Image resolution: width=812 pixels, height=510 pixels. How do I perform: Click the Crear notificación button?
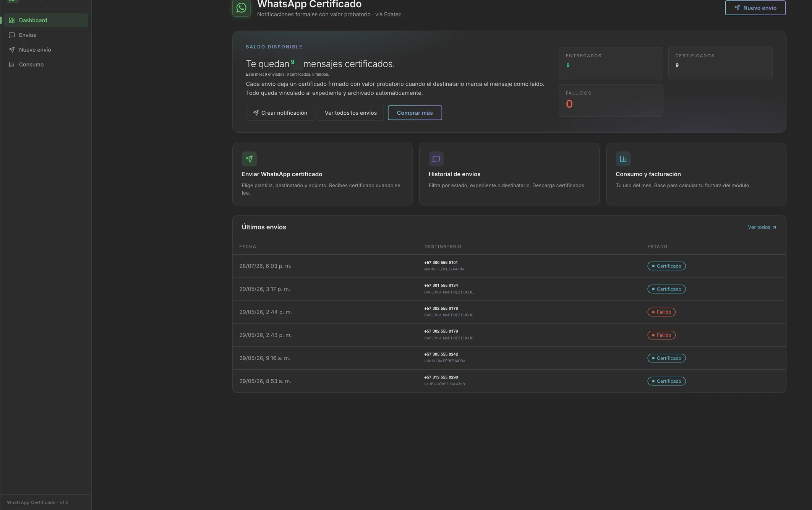tap(280, 113)
